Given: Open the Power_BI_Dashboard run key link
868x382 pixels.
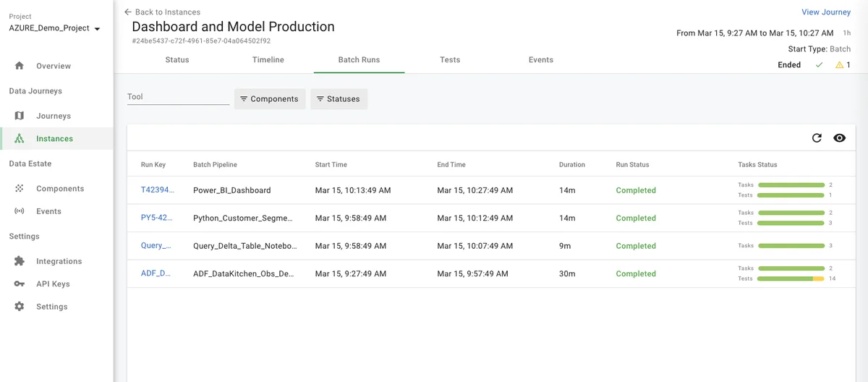Looking at the screenshot, I should pos(157,190).
